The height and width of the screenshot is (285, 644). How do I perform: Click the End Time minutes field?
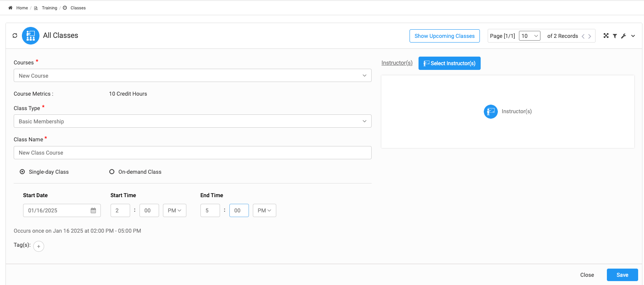pos(239,210)
